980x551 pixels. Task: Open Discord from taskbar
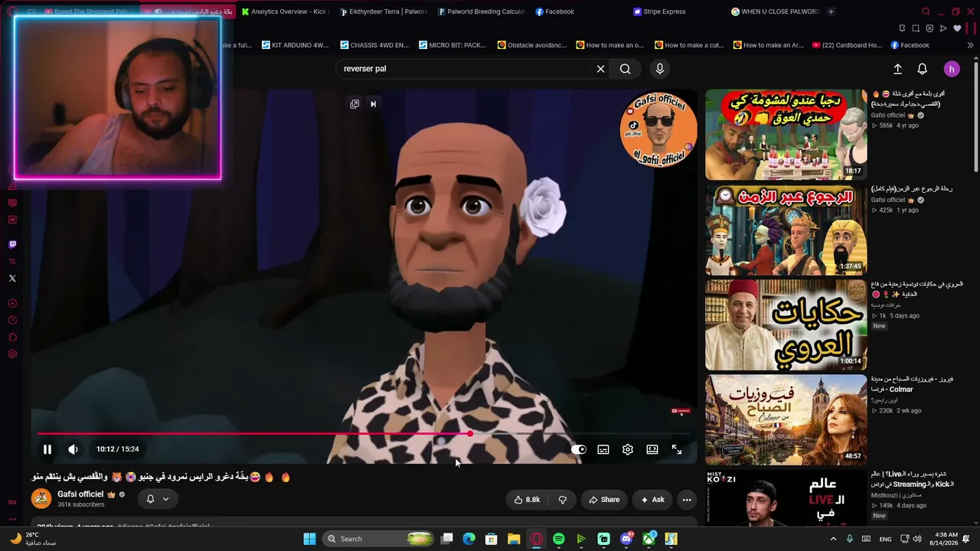[x=626, y=539]
